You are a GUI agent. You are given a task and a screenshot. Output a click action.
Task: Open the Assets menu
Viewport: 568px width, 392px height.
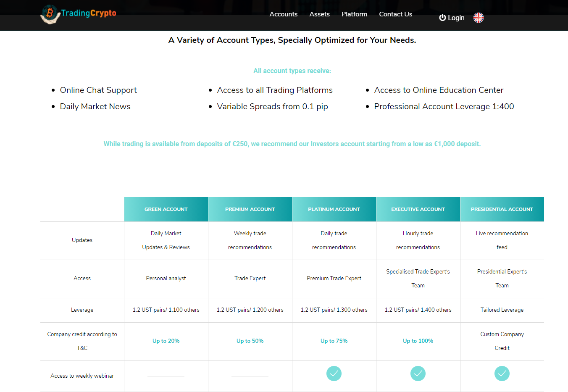point(320,14)
